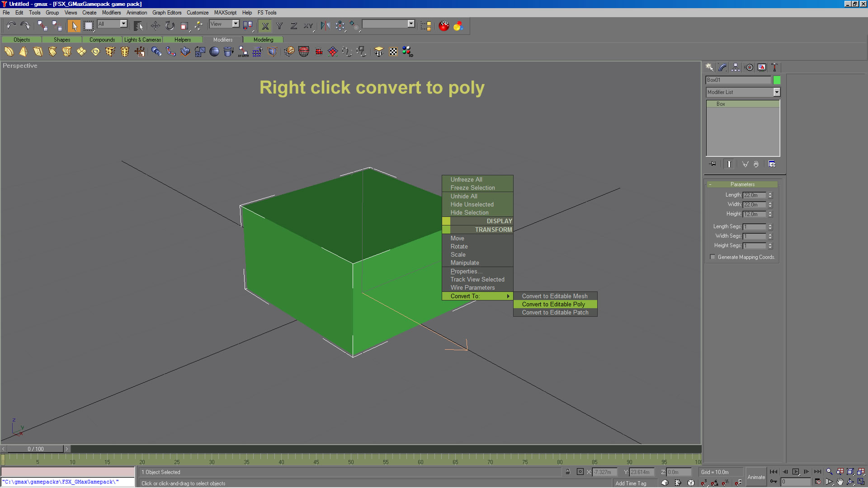
Task: Click the Length value input field
Action: [754, 195]
